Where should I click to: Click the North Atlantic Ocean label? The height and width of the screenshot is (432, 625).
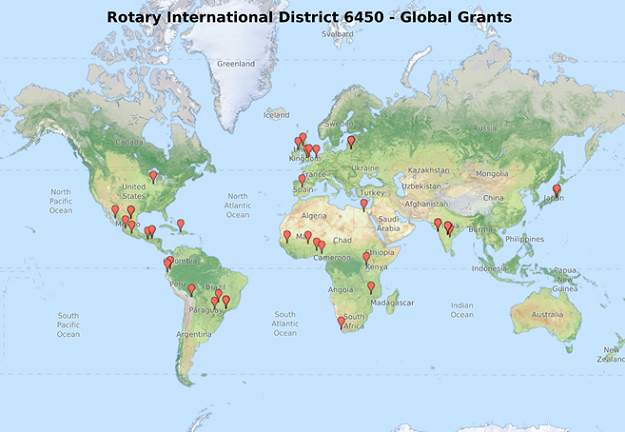pos(238,205)
